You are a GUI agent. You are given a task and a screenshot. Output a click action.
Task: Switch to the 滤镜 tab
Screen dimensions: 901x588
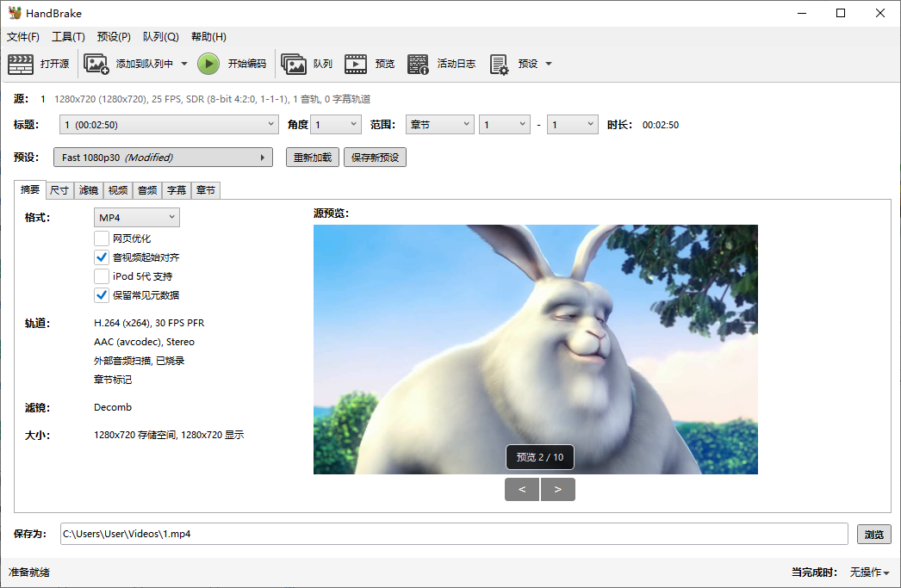click(89, 190)
